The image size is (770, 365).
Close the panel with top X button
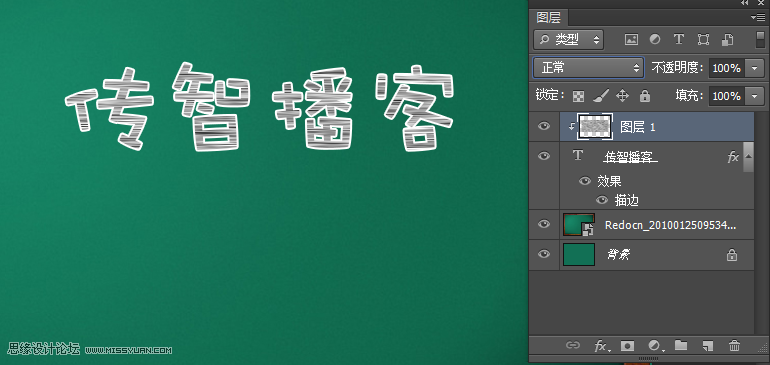coord(761,3)
